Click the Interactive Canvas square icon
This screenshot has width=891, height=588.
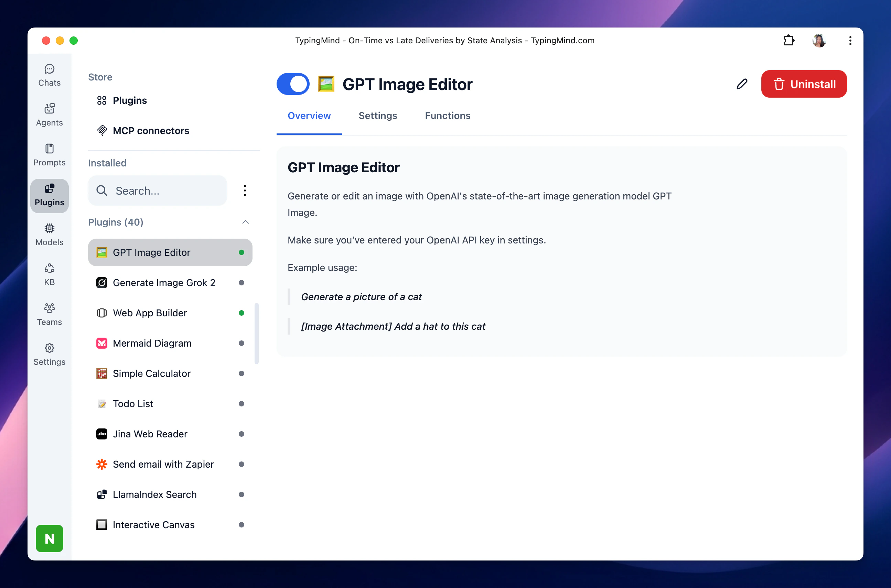pyautogui.click(x=102, y=525)
